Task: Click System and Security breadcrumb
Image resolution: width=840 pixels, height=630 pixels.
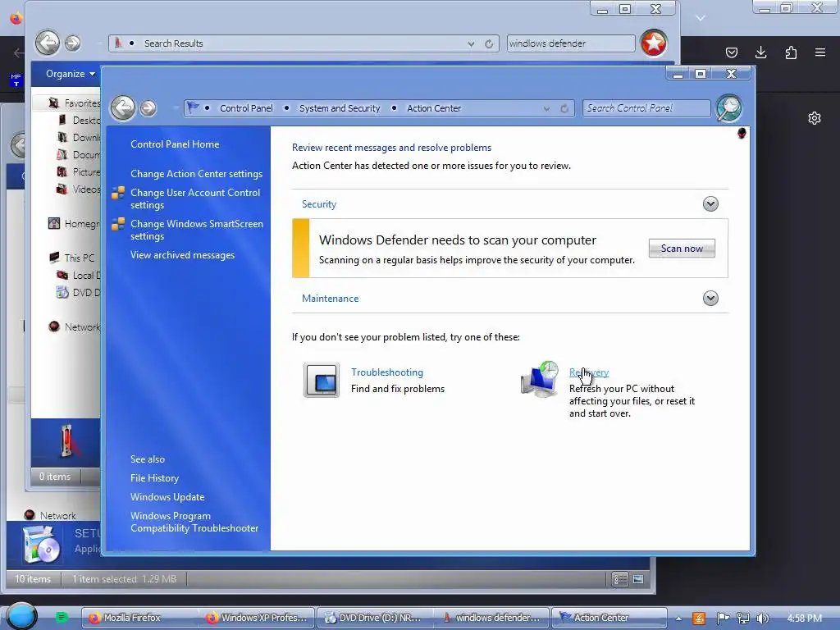Action: [x=340, y=108]
